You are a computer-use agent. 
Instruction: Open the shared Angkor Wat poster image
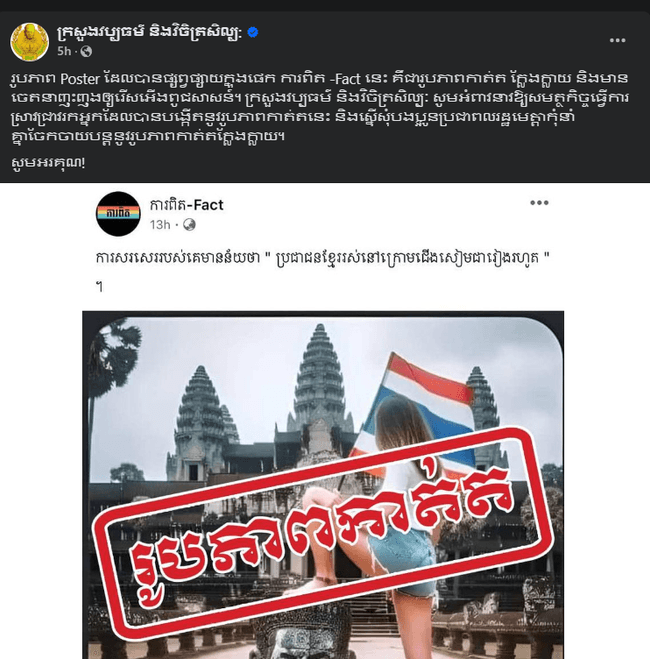click(x=323, y=485)
